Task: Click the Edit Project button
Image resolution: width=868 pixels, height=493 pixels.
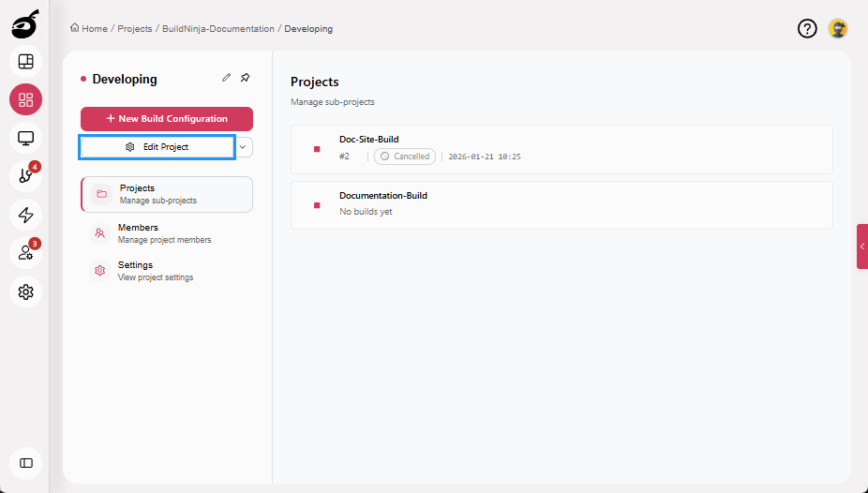Action: coord(157,147)
